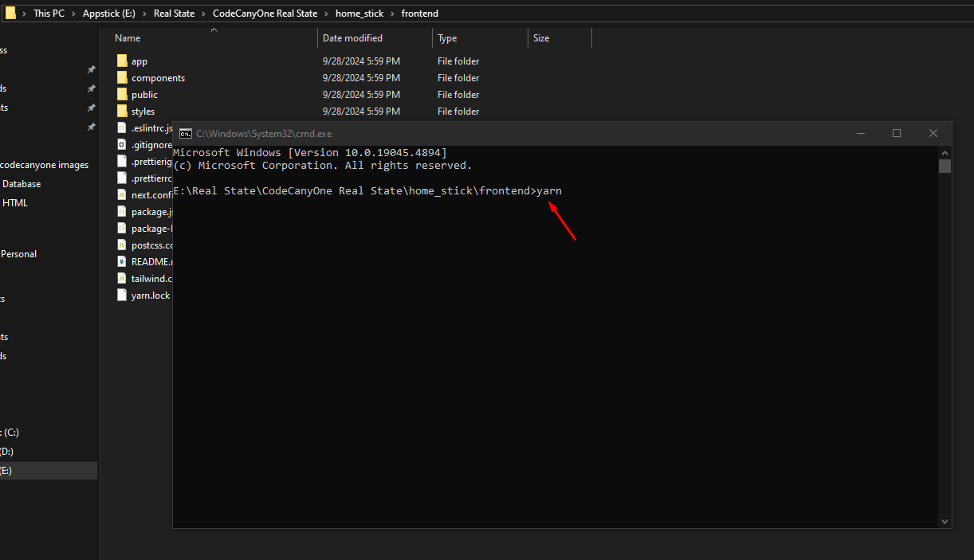
Task: Select the (D:) drive in sidebar
Action: point(7,452)
